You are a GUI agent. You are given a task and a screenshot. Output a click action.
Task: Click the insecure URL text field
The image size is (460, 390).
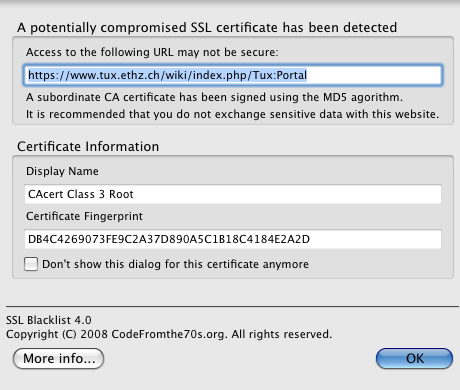(233, 75)
